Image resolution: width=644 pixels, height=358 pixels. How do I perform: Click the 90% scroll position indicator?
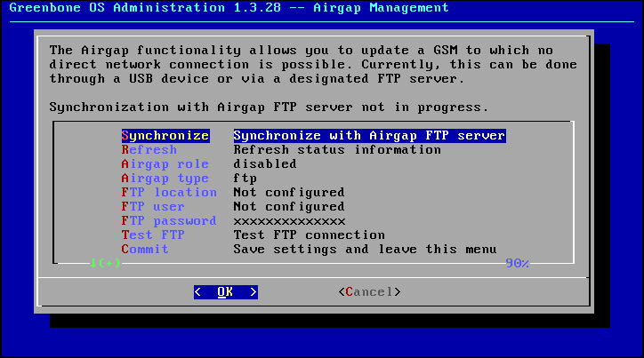click(517, 263)
